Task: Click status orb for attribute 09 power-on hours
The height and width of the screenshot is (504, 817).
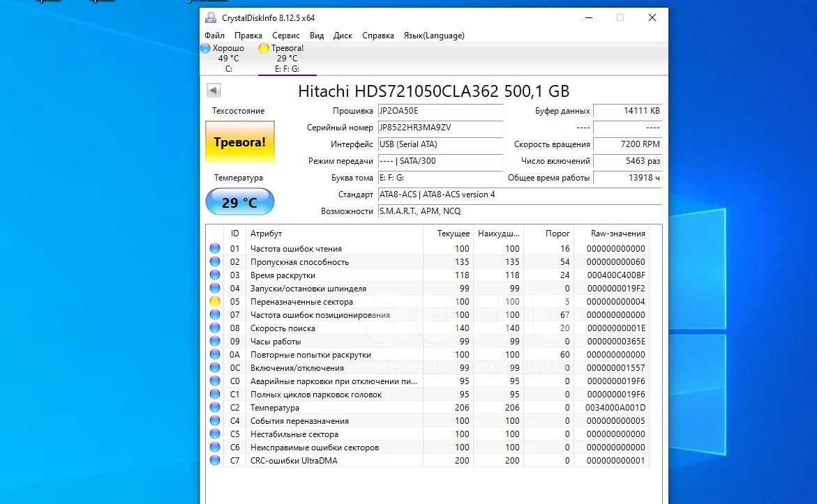Action: 215,341
